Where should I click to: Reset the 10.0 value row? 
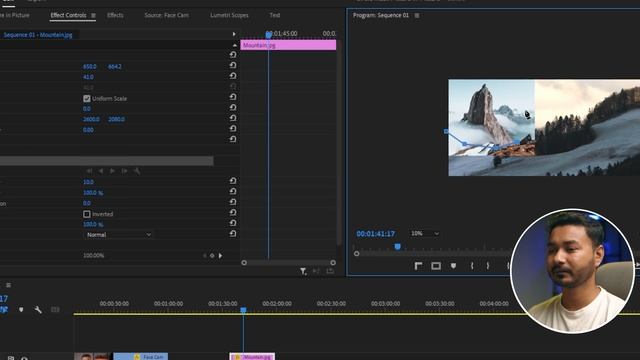coord(233,181)
